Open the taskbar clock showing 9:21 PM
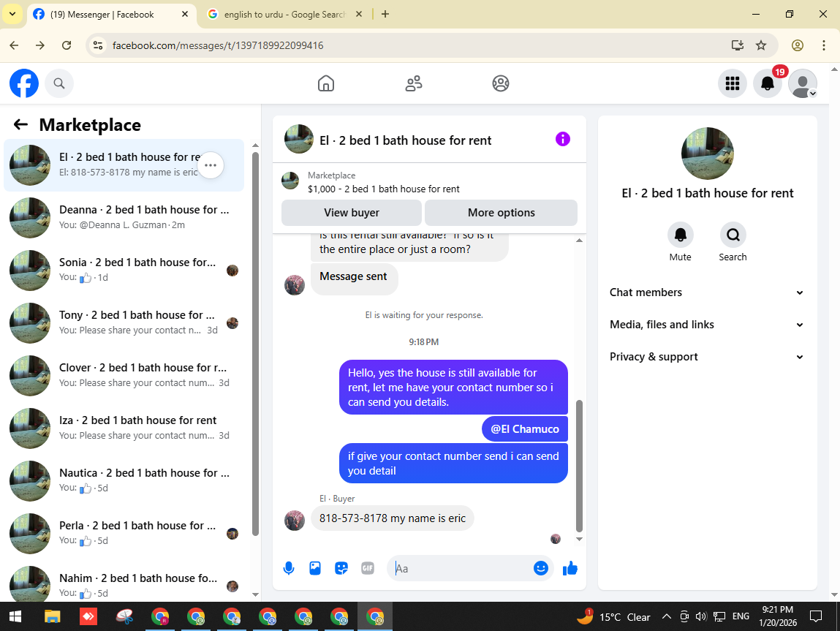Screen dimensions: 840x631 coord(778,616)
